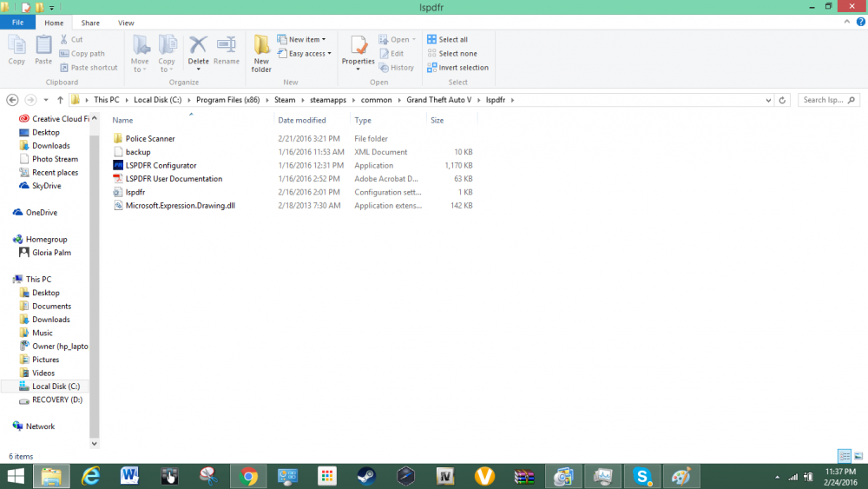Screen dimensions: 868x489
Task: Open the Windows Start button
Action: [x=16, y=476]
